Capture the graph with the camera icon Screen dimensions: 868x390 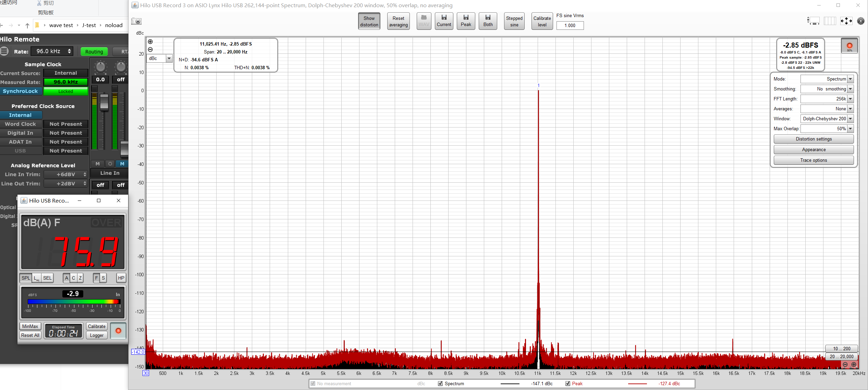pos(136,21)
